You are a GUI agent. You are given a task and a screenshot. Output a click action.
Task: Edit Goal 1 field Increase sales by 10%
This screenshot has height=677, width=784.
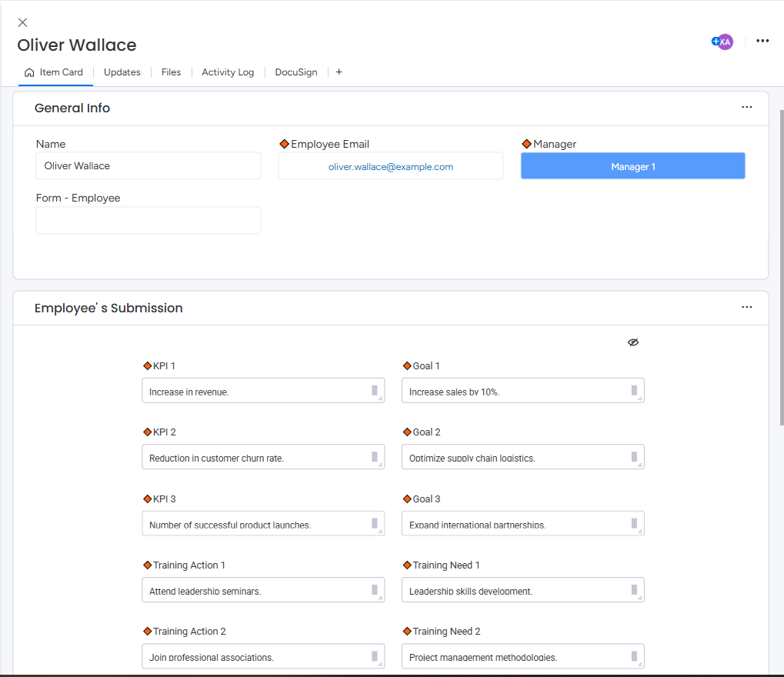[x=523, y=391]
